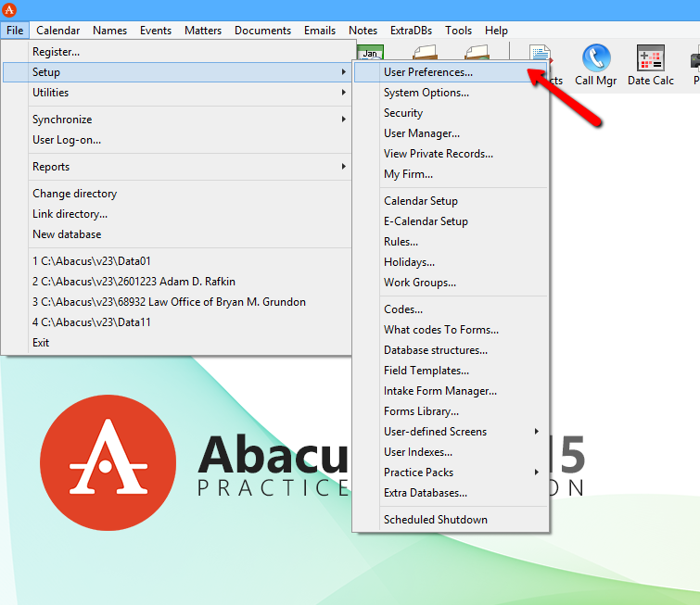The width and height of the screenshot is (700, 605).
Task: Expand Practice Packs submenu
Action: [x=451, y=472]
